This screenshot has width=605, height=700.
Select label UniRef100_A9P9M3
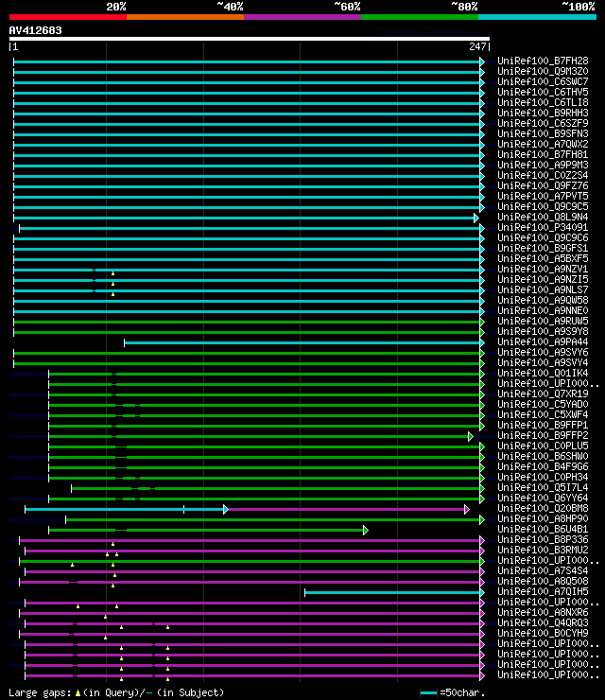pos(543,166)
